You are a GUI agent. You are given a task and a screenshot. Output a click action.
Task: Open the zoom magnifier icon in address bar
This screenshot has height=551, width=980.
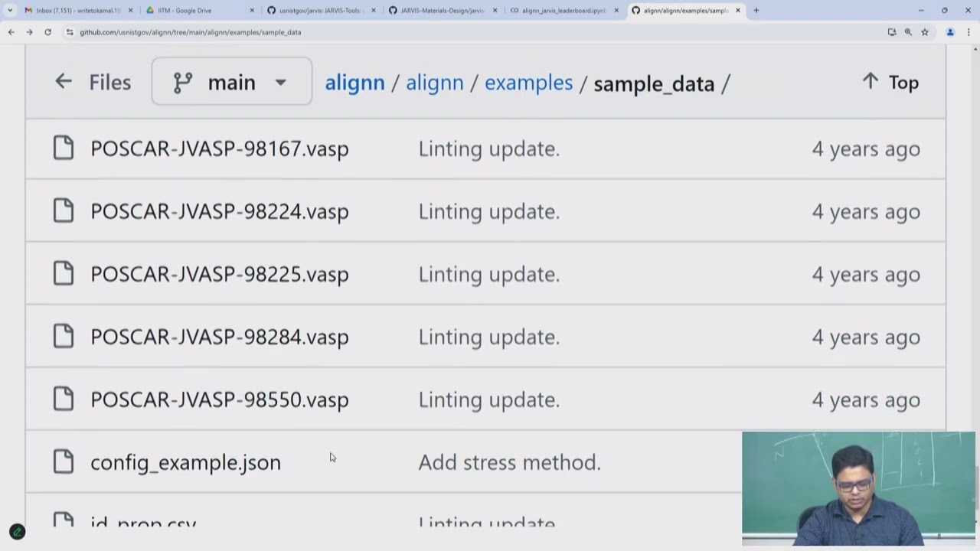click(908, 32)
